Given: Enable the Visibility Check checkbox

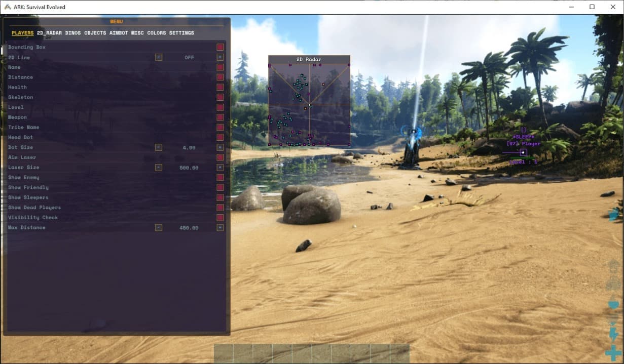Looking at the screenshot, I should tap(220, 218).
